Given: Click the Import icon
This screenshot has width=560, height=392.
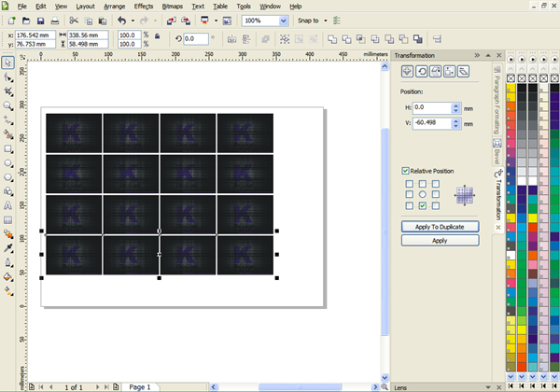Looking at the screenshot, I should [172, 21].
